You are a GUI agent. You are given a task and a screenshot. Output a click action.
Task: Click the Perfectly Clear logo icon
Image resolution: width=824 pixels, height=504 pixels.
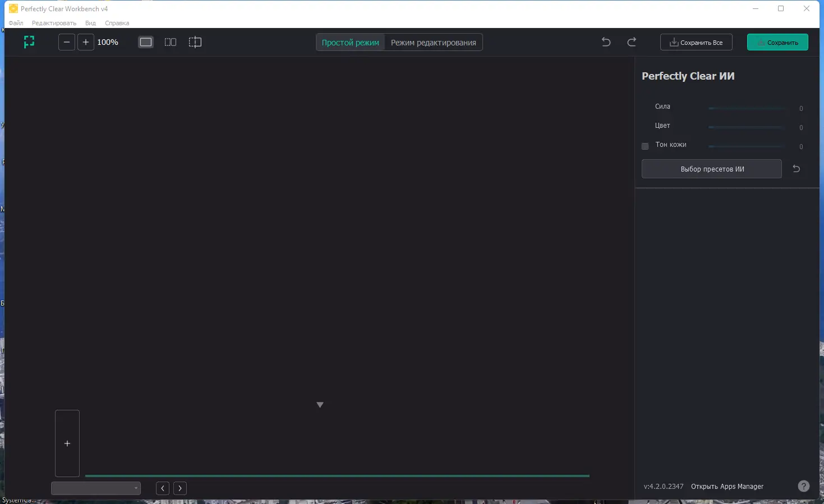[29, 41]
